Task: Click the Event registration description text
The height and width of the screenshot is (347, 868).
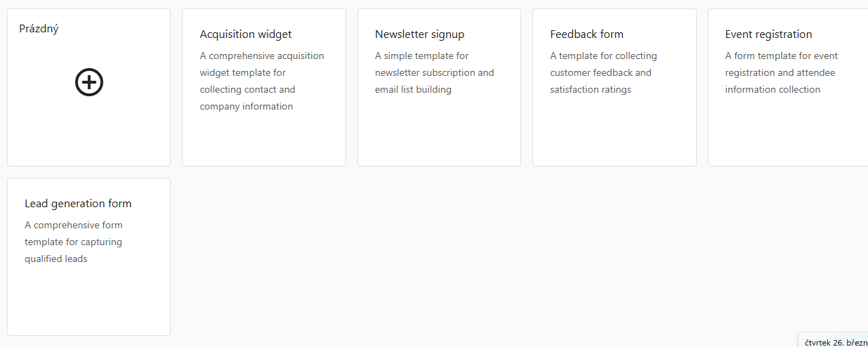Action: point(781,73)
